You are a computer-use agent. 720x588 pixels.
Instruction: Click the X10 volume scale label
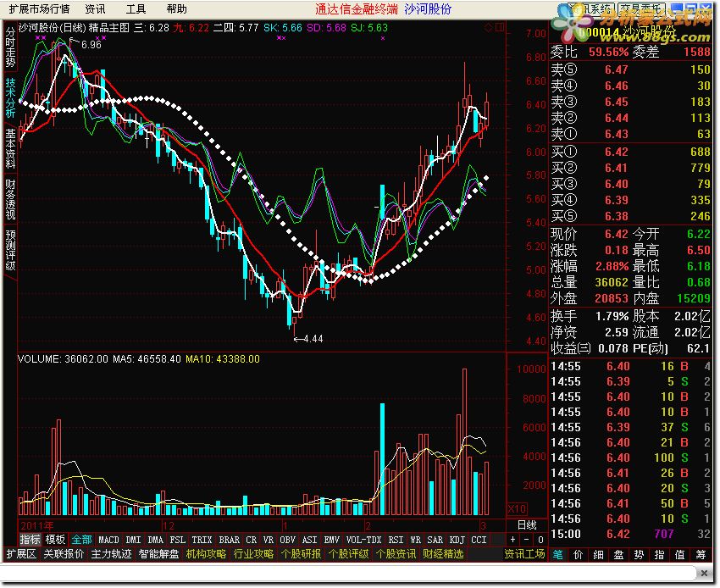[517, 508]
